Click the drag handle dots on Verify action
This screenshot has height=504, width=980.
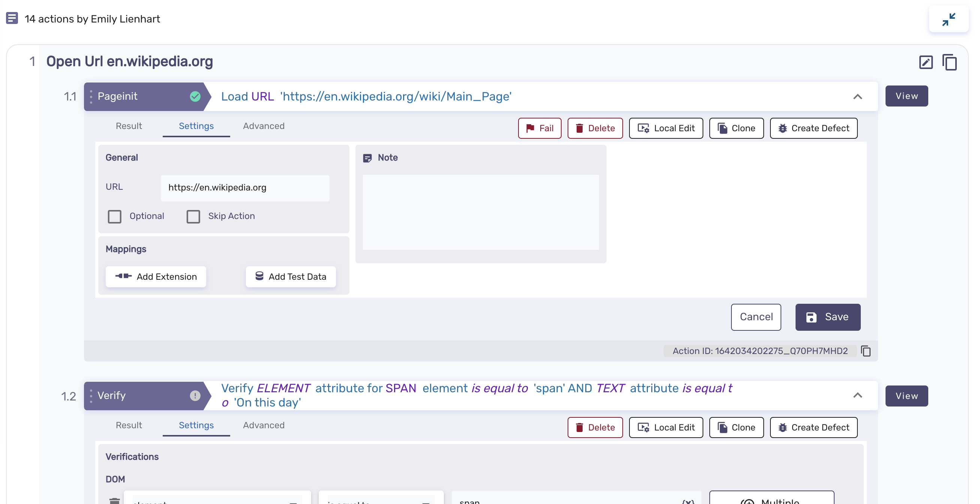point(91,396)
